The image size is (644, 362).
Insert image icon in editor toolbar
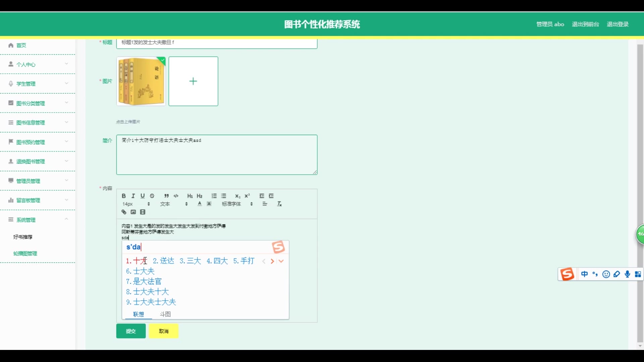point(133,212)
